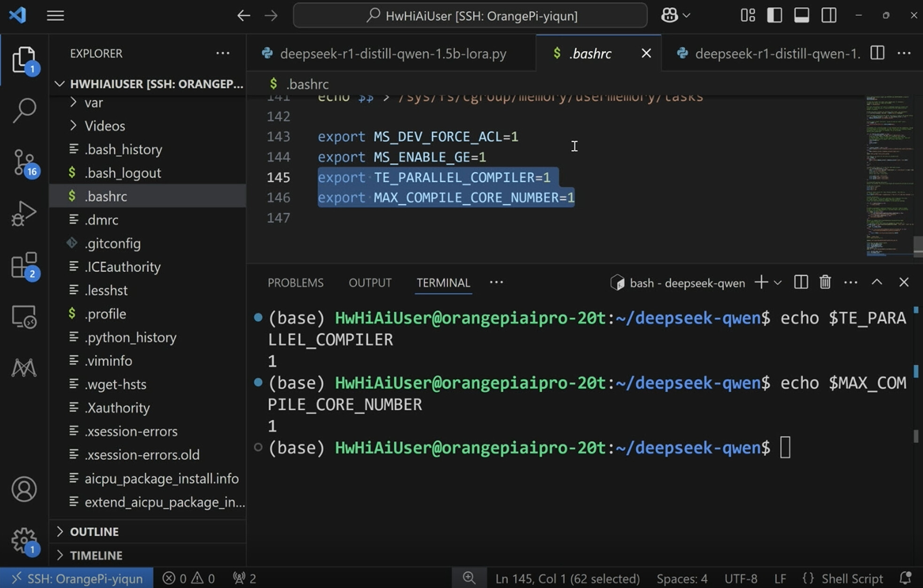Expand the Videos folder
Screen dimensions: 923x588
pyautogui.click(x=104, y=126)
